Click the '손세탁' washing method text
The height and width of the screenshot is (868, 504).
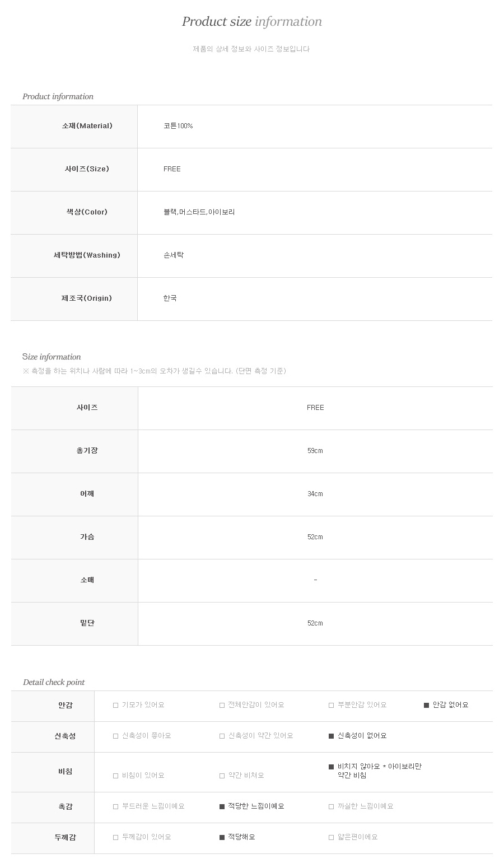pyautogui.click(x=174, y=255)
